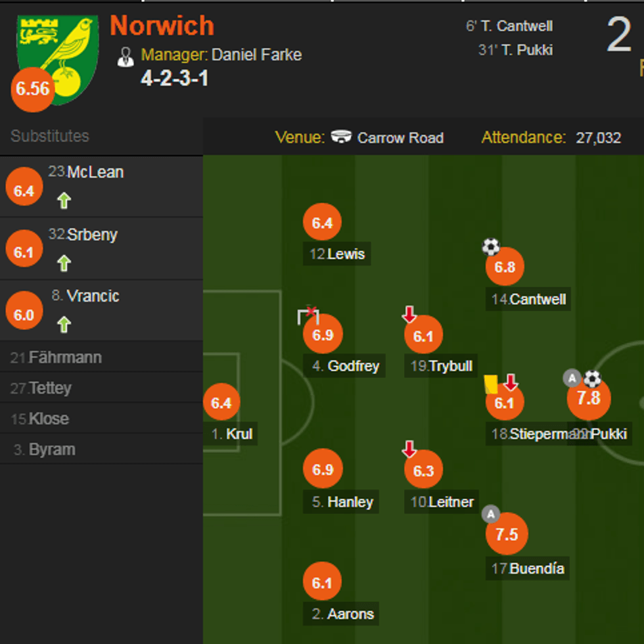This screenshot has width=644, height=644.
Task: Select Krul's 6.4 rating circle
Action: [x=221, y=402]
